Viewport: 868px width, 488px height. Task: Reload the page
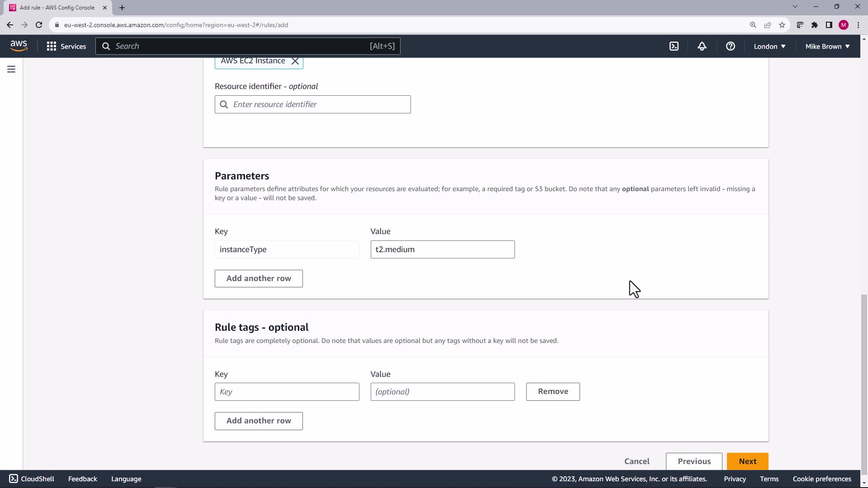point(39,25)
